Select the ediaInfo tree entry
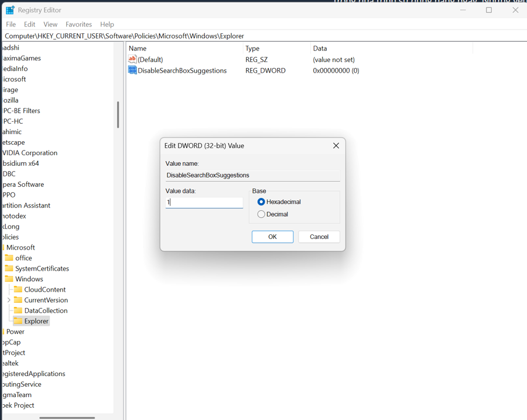The width and height of the screenshot is (527, 420). pos(15,69)
